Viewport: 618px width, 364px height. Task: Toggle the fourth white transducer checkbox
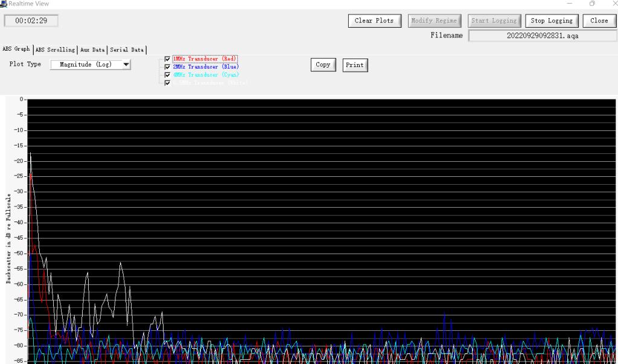[x=167, y=83]
